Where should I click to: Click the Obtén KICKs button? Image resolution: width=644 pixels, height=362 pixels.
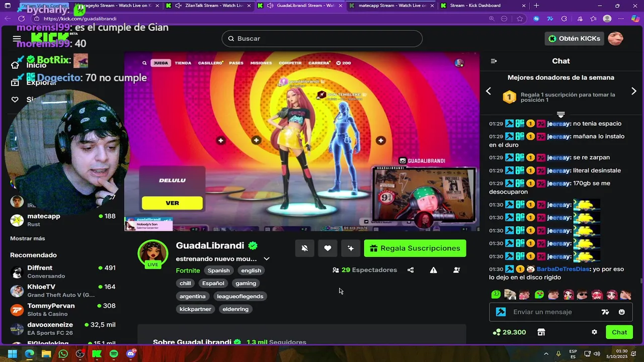[x=575, y=39]
